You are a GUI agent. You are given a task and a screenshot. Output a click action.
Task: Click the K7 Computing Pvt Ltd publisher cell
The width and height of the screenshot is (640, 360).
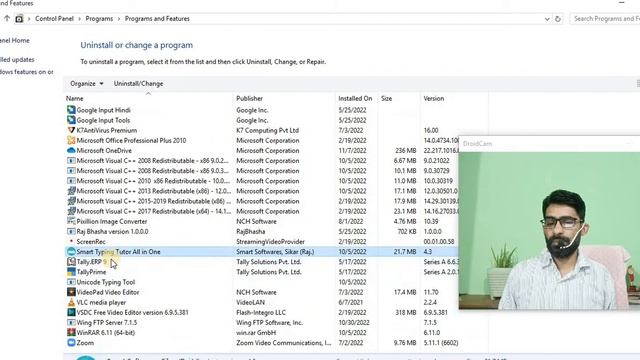click(267, 130)
